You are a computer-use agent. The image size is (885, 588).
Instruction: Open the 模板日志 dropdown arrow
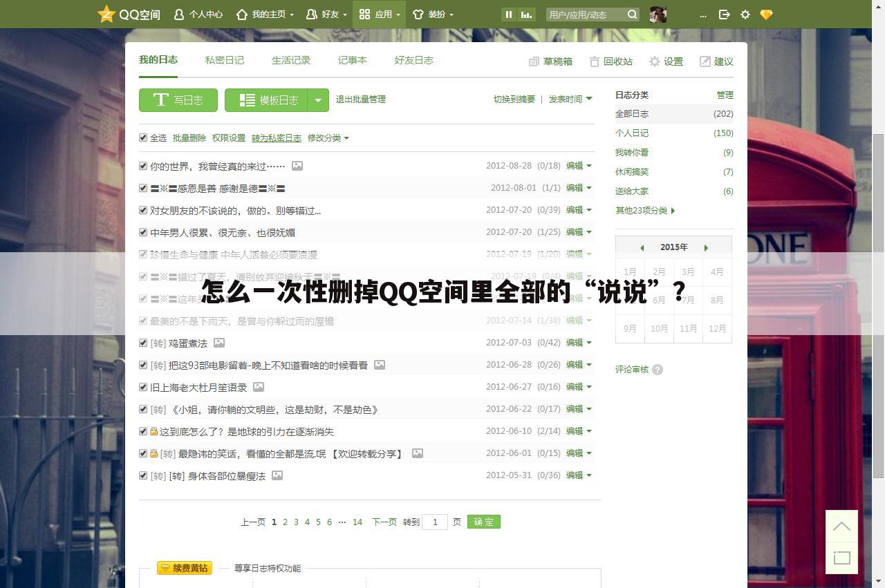pos(317,100)
